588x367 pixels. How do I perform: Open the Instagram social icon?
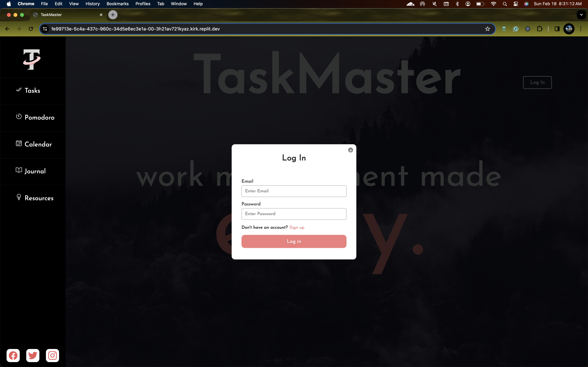(52, 356)
